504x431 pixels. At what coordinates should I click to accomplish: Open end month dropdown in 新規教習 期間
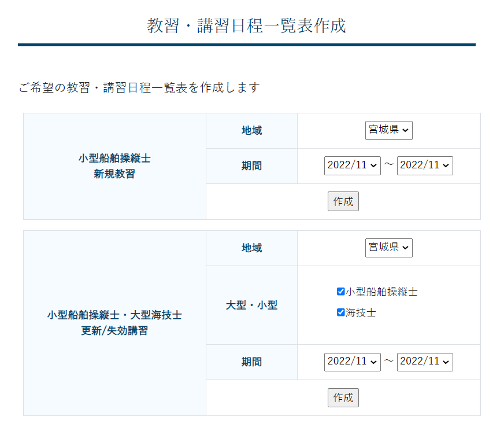[x=425, y=165]
